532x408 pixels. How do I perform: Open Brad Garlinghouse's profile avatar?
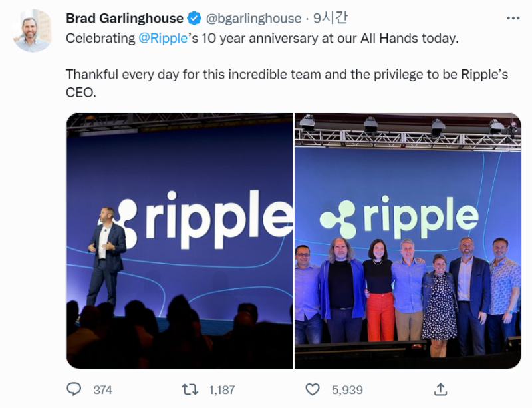click(x=33, y=31)
